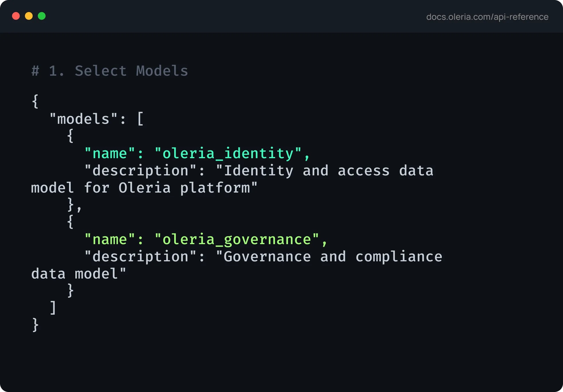Click the wrapped text 'data model'
Viewport: 563px width, 392px height.
click(x=74, y=274)
